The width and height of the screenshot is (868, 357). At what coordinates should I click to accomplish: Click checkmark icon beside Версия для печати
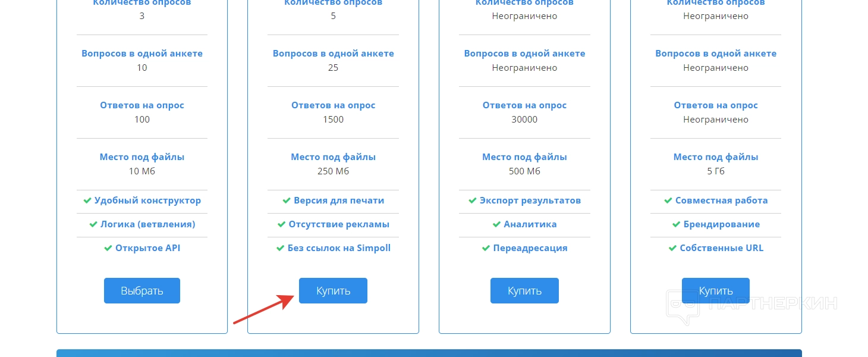(287, 201)
